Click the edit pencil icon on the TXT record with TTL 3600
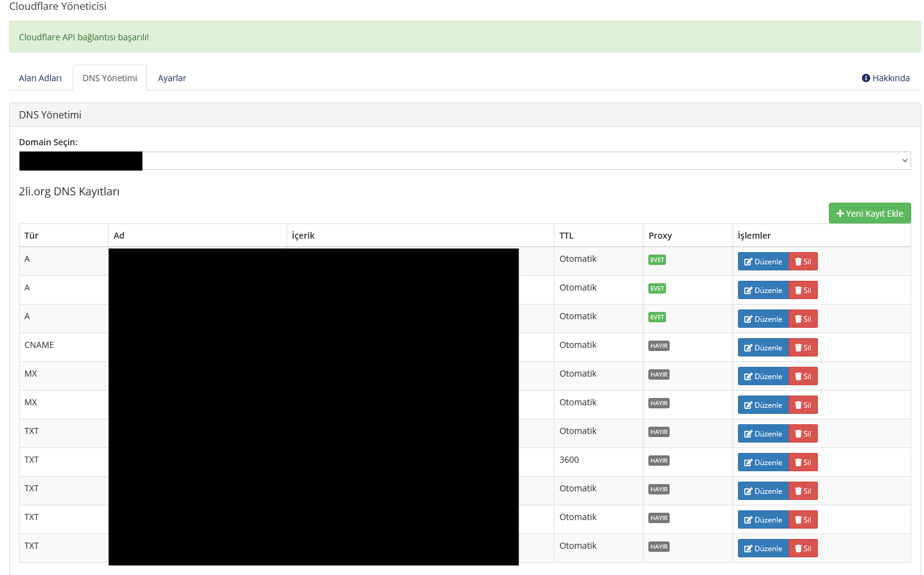 748,462
